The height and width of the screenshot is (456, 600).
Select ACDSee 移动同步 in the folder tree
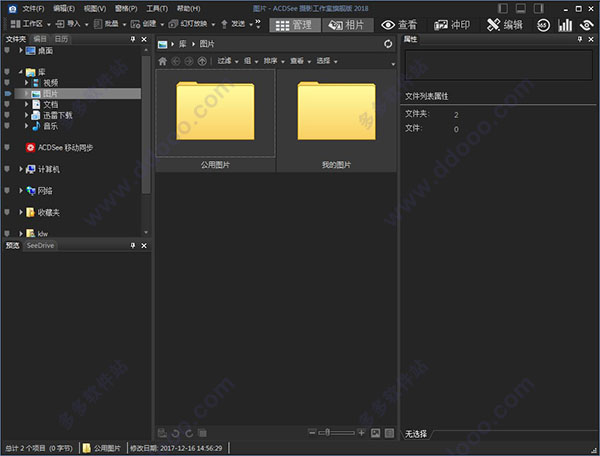point(59,148)
